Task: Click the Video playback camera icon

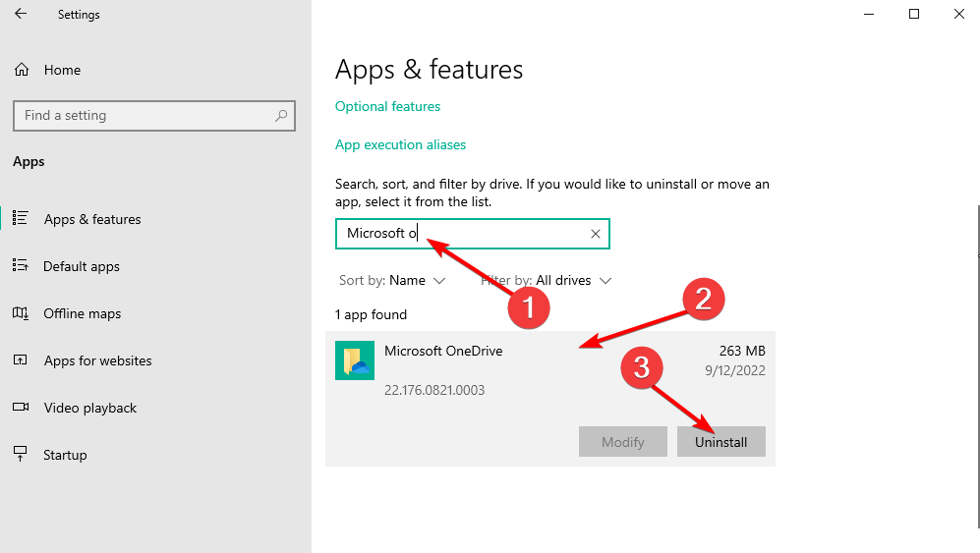Action: (21, 407)
